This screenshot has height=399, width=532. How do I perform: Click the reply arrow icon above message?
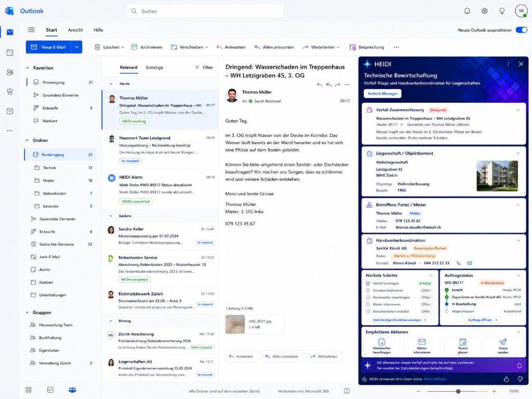coord(320,85)
